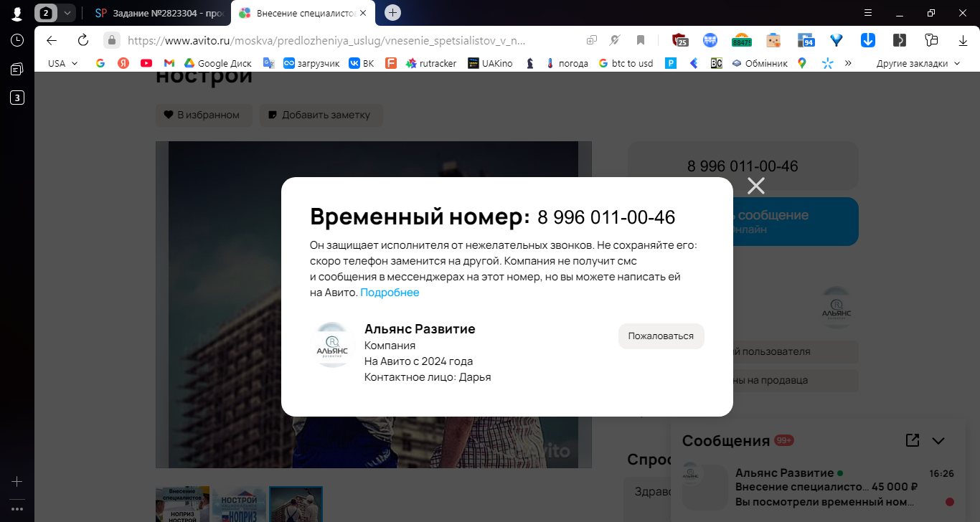Open the sidebar collections panel icon
The width and height of the screenshot is (980, 522).
pos(17,69)
